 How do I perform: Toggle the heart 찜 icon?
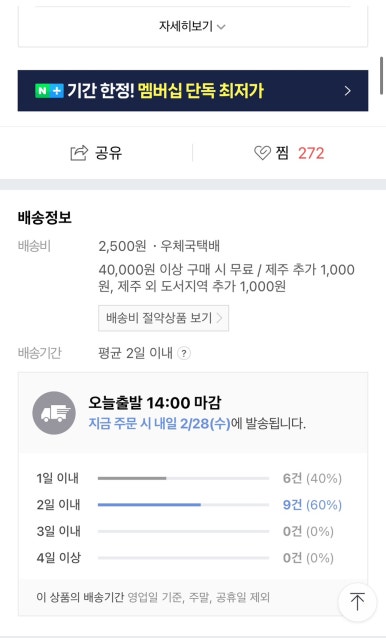(x=262, y=153)
